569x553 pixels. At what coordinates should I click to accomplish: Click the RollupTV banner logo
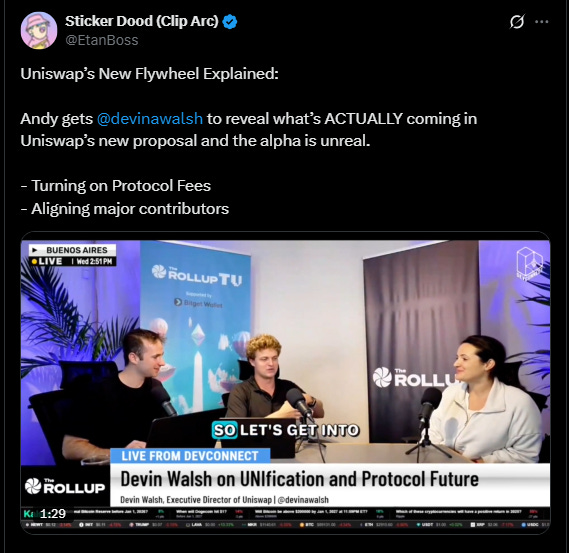click(196, 275)
